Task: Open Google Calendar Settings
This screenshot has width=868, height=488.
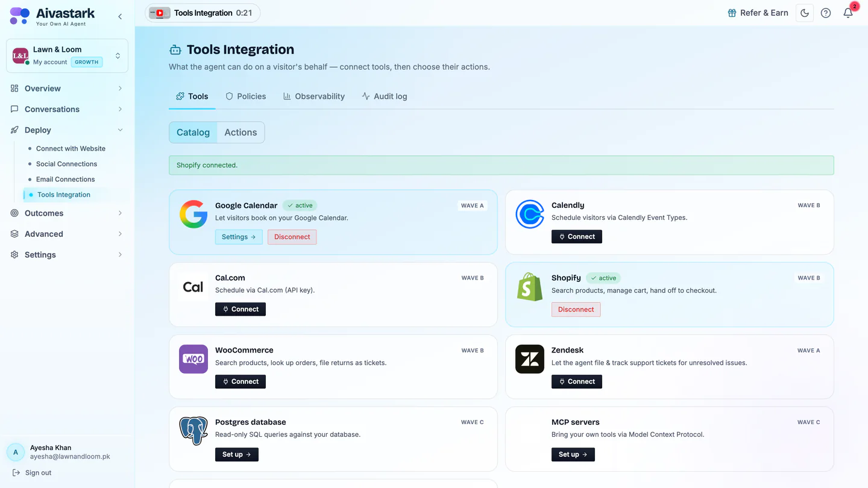Action: 239,237
